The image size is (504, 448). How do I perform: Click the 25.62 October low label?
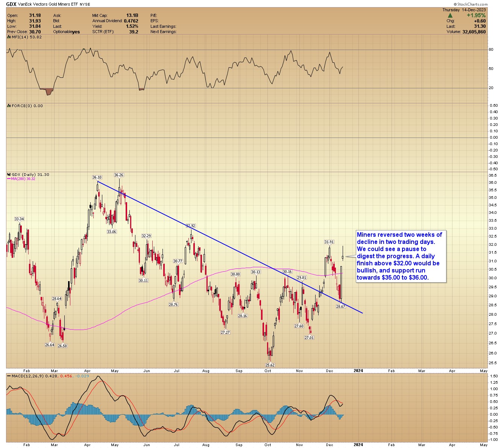(x=270, y=365)
